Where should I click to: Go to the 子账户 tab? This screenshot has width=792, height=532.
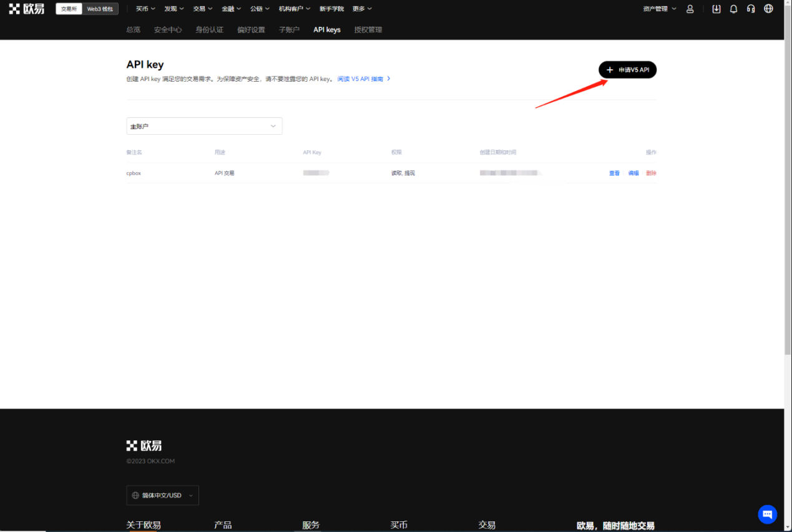289,29
